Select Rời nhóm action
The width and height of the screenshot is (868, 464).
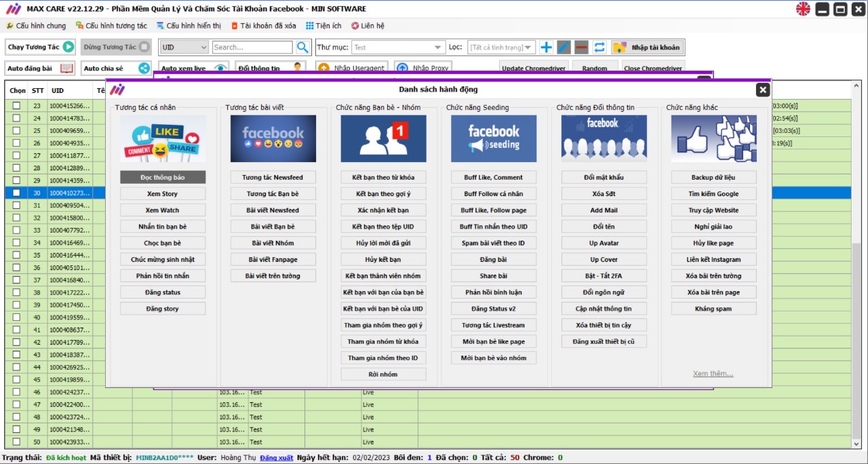click(x=384, y=374)
